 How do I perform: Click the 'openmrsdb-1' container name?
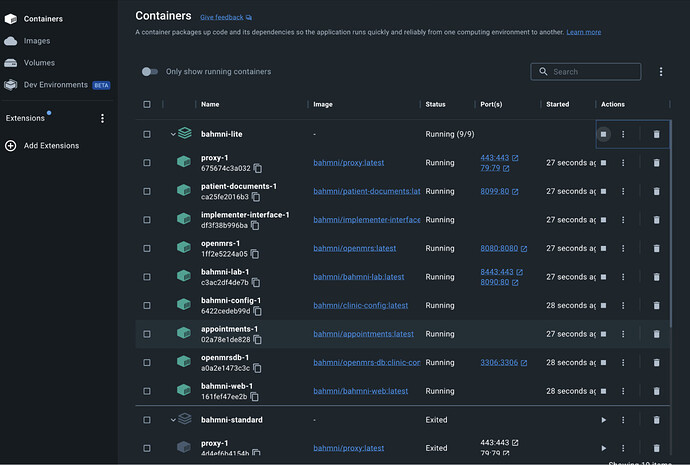coord(225,357)
